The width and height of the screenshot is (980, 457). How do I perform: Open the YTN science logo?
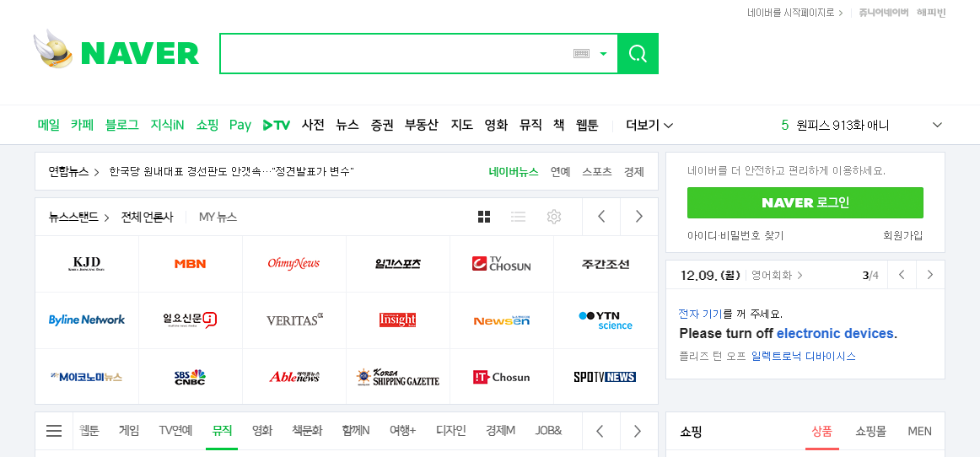coord(605,320)
